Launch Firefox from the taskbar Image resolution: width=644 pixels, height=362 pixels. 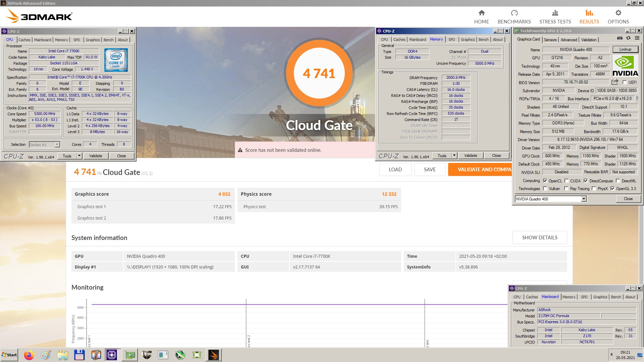point(29,355)
